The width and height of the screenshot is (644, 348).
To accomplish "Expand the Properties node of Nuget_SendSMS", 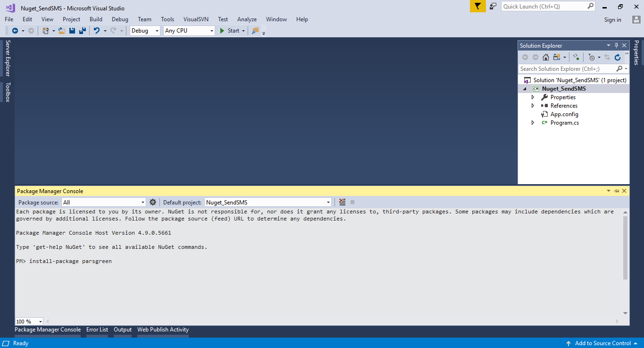I will [533, 97].
